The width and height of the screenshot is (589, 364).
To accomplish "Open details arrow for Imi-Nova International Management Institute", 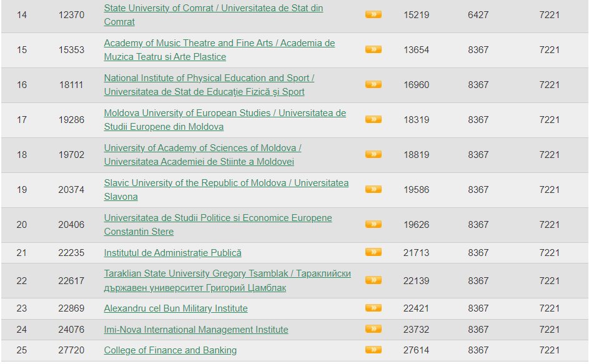I will pyautogui.click(x=374, y=329).
